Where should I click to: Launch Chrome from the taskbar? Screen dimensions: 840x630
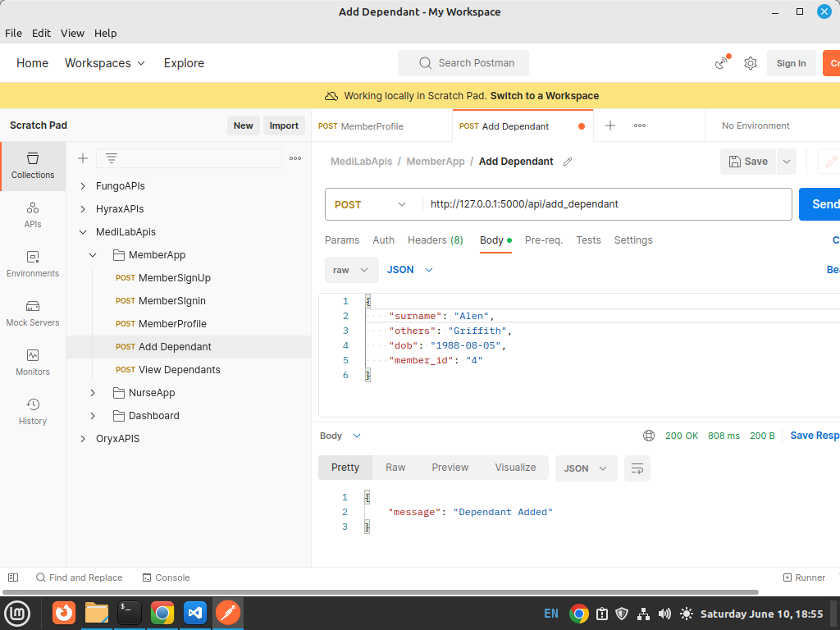pos(162,613)
